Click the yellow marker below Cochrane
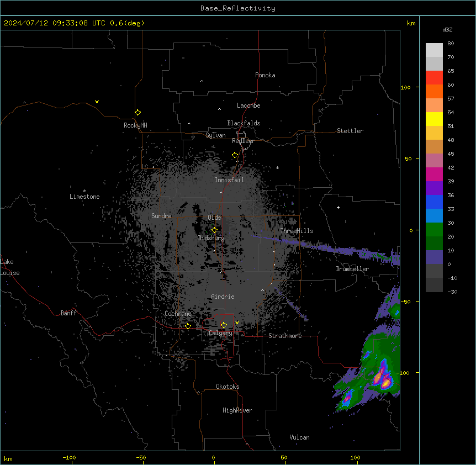Viewport: 476px width, 465px height. (188, 326)
